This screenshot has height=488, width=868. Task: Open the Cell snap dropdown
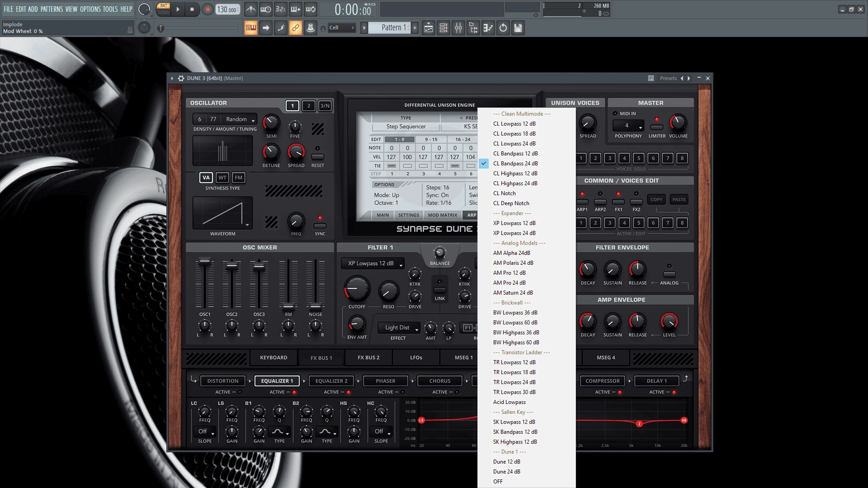(341, 28)
